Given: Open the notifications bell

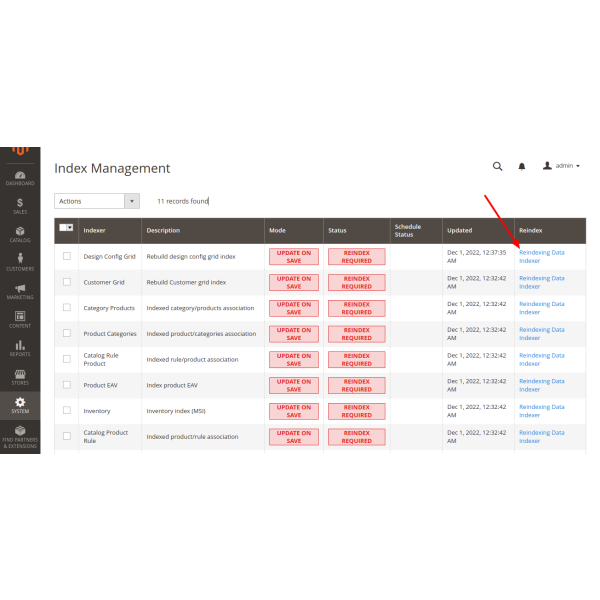Looking at the screenshot, I should [x=521, y=166].
